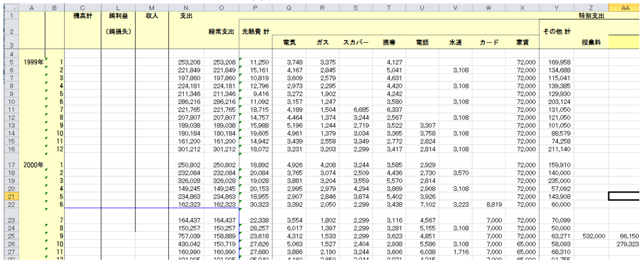Click the 授業料 header cell
644x262 pixels.
pyautogui.click(x=591, y=42)
